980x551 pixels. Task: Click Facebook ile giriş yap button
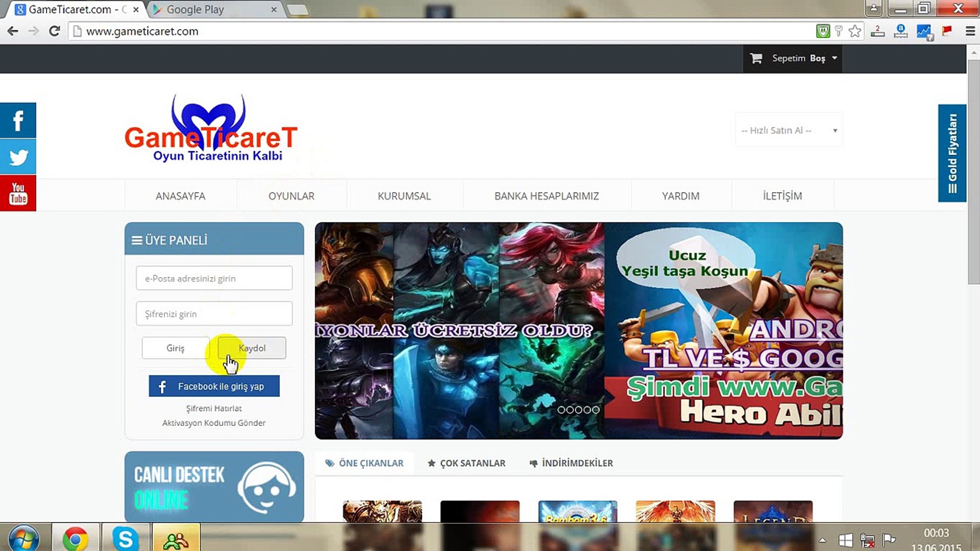[x=214, y=386]
